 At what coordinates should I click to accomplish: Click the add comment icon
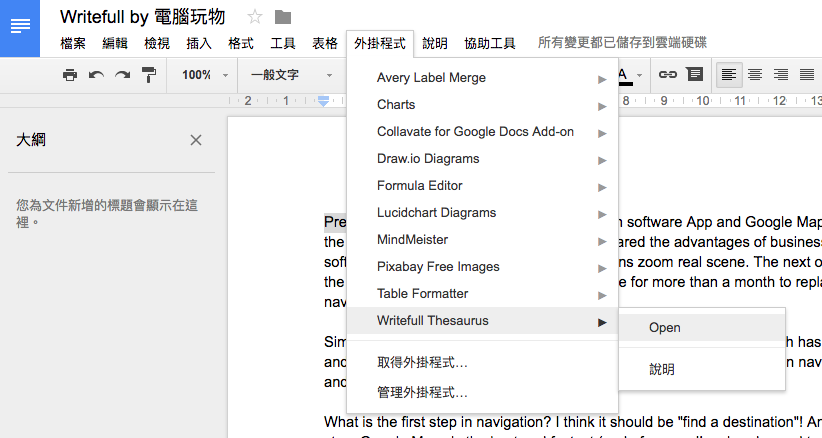[695, 74]
